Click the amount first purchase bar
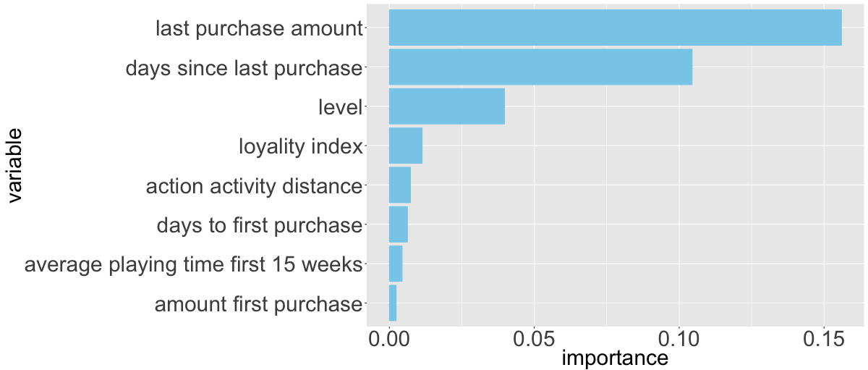868x370 pixels. click(x=393, y=303)
